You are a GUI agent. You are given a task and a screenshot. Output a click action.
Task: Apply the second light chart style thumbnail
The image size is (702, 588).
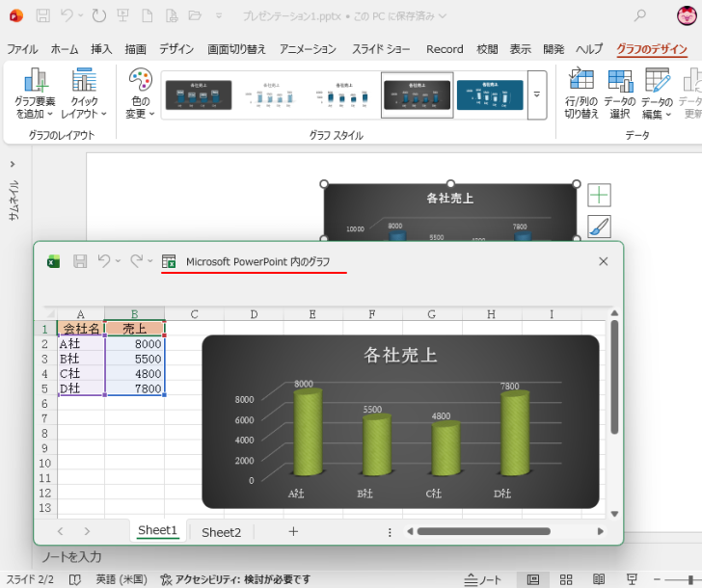pyautogui.click(x=271, y=94)
